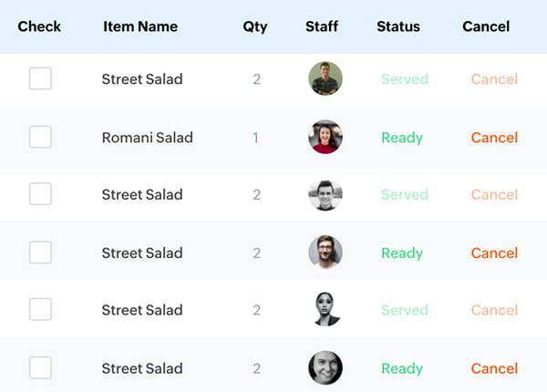Cancel the Romani Salad order

click(x=494, y=138)
